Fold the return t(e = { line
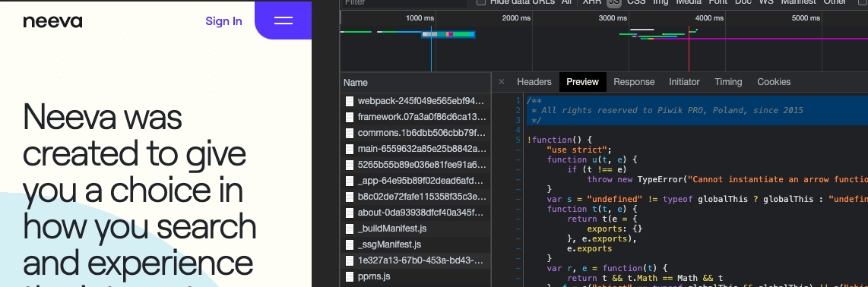This screenshot has height=287, width=868. coord(518,219)
